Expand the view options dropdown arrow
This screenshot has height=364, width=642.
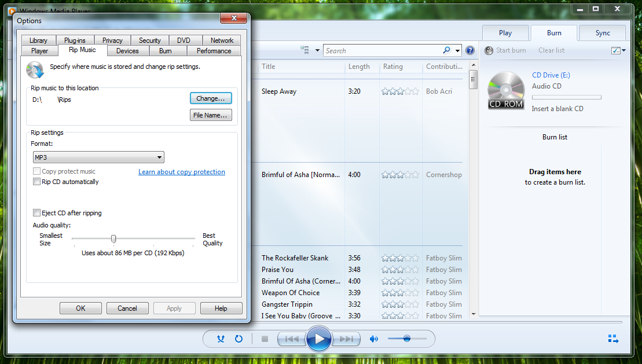point(317,50)
